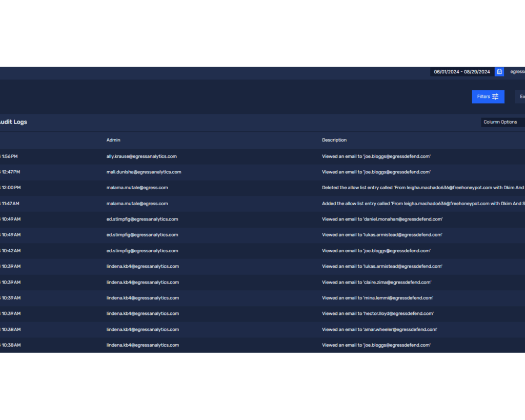The width and height of the screenshot is (525, 420).
Task: Open the egress organization selector at top right
Action: pos(517,72)
